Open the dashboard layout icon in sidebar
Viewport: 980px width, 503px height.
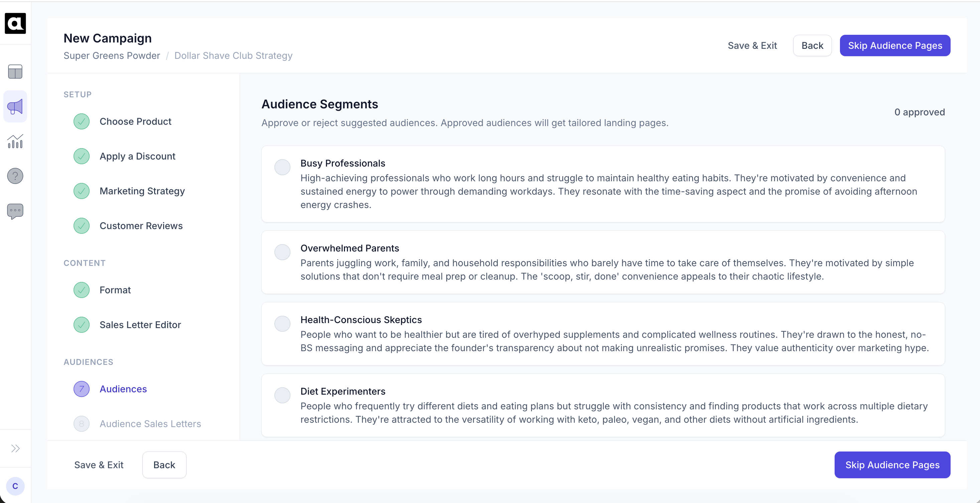15,72
